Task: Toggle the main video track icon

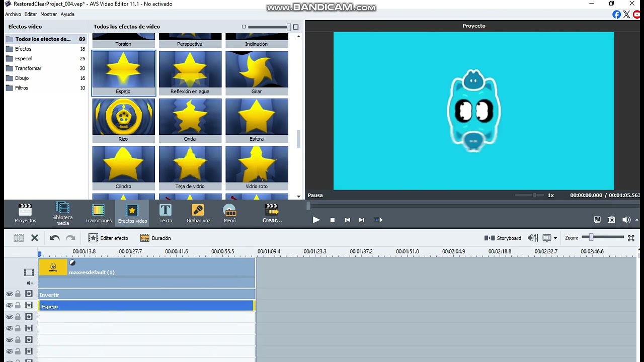Action: [x=29, y=272]
